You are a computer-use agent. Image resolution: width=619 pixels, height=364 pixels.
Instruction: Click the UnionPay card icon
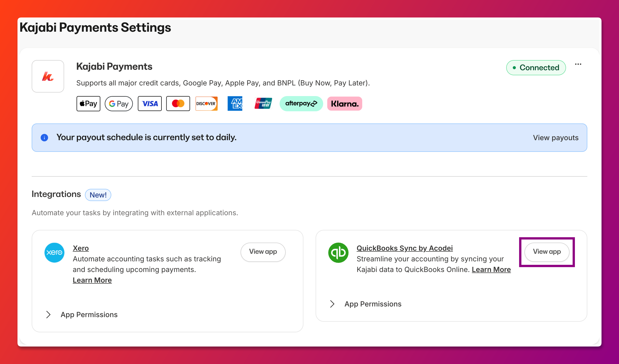click(x=263, y=104)
